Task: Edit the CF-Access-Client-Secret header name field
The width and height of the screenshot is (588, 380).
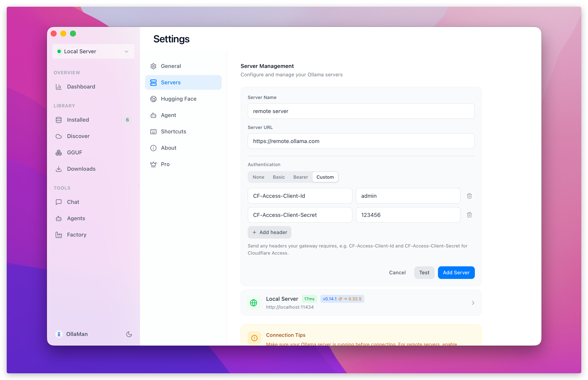Action: (x=300, y=215)
